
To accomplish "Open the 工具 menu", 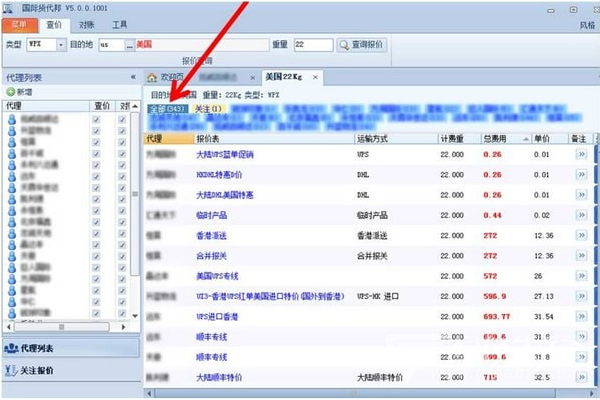I will point(119,22).
